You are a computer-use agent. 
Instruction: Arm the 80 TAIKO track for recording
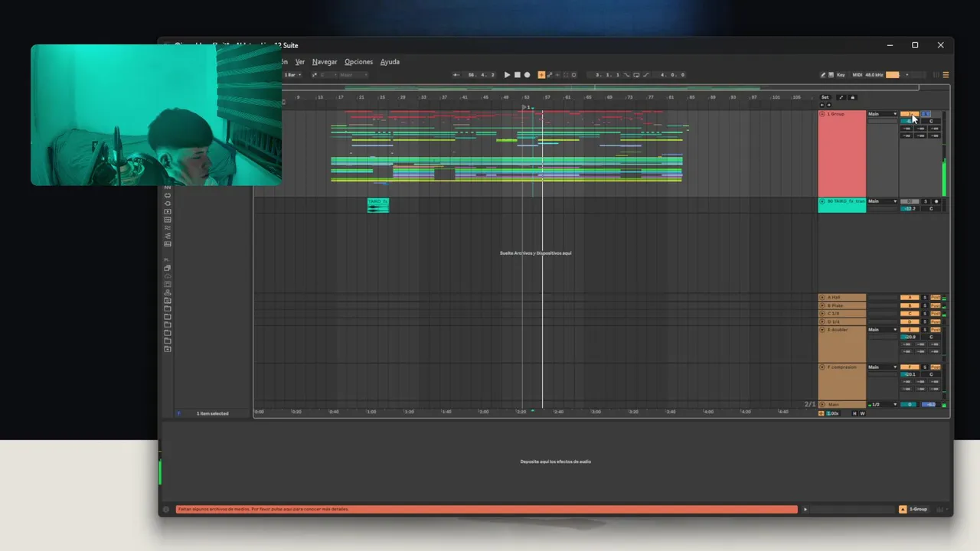click(936, 201)
